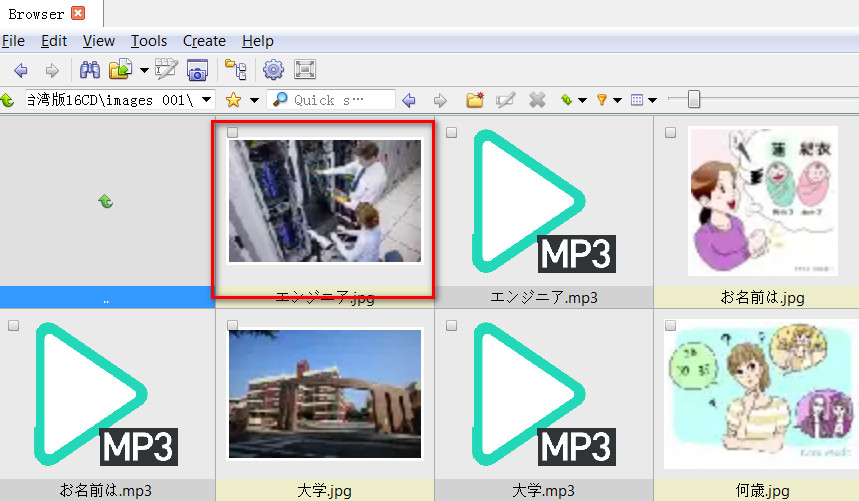The image size is (859, 501).
Task: Open settings with the gear icon
Action: coord(273,70)
